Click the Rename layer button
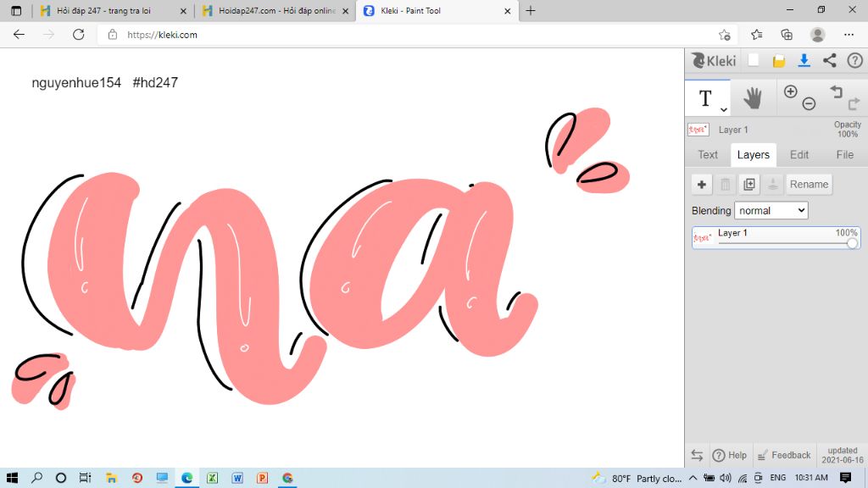 (809, 184)
